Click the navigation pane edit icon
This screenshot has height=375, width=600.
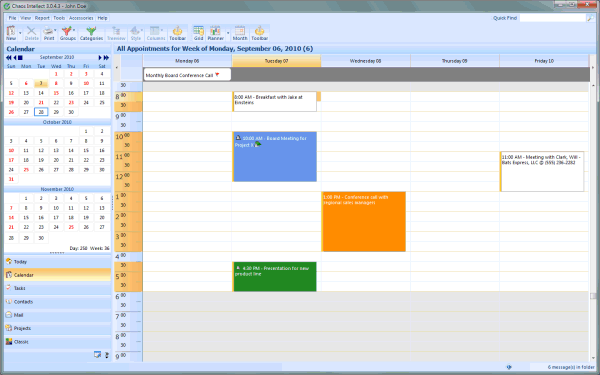[97, 355]
